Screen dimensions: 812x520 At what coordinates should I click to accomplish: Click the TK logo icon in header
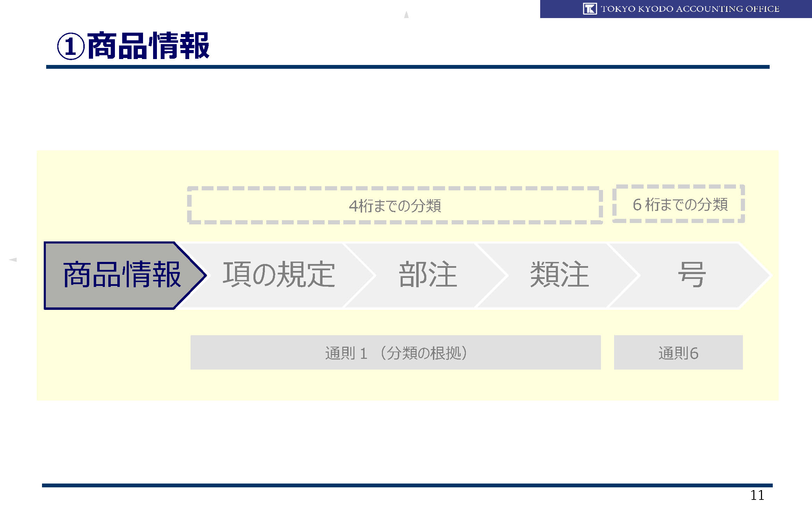[589, 9]
